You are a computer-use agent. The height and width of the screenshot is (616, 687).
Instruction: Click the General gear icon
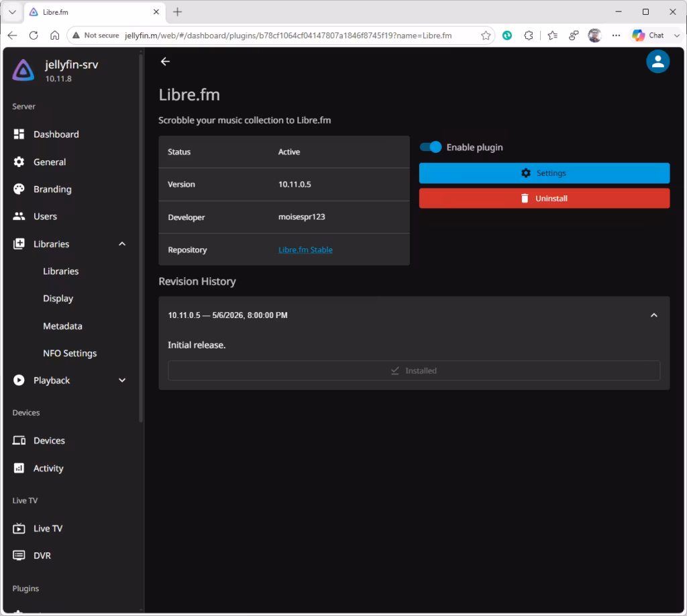pyautogui.click(x=19, y=162)
